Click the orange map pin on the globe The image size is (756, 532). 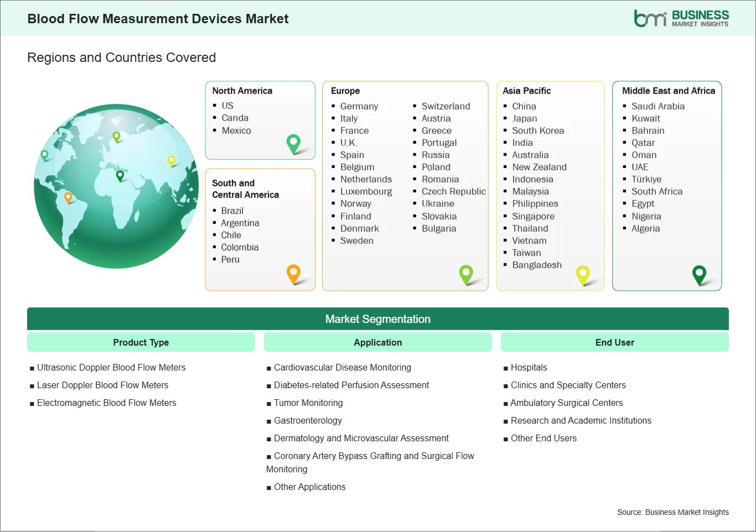[x=68, y=197]
